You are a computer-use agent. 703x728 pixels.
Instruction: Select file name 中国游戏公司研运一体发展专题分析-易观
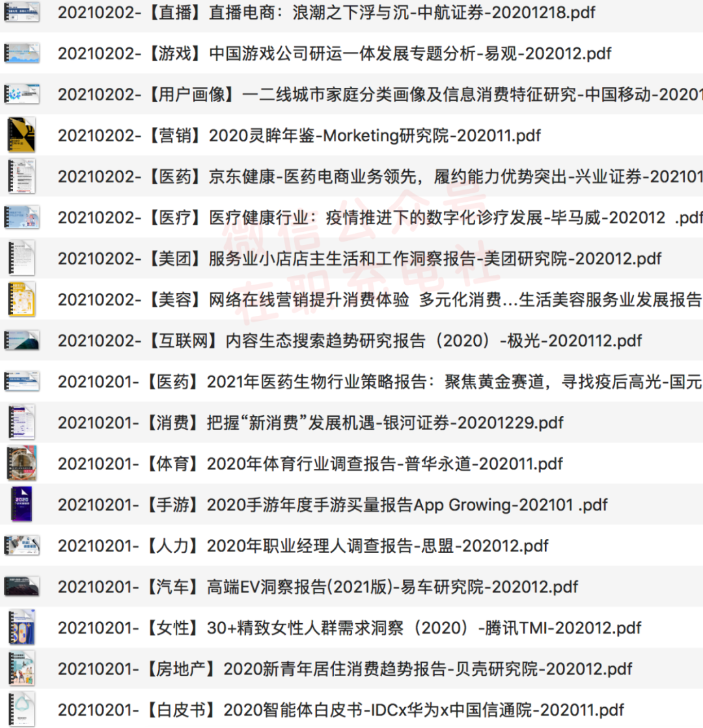point(335,53)
